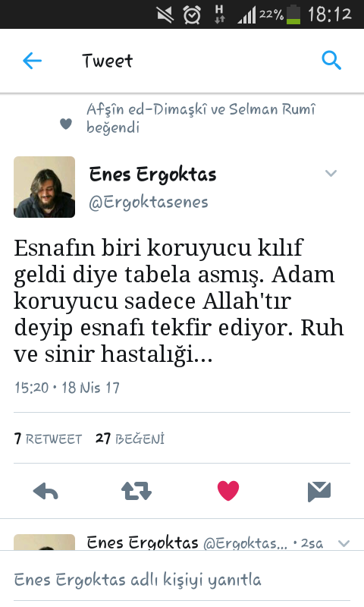Expand tweet options chevron beside Enes Ergoktas
This screenshot has height=607, width=364.
click(331, 173)
